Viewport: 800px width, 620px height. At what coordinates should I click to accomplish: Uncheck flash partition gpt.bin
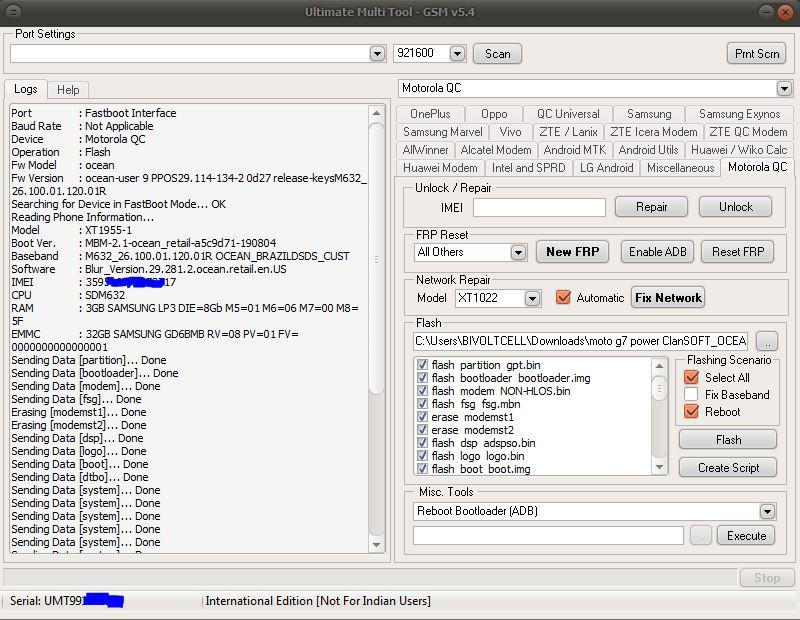pyautogui.click(x=422, y=365)
